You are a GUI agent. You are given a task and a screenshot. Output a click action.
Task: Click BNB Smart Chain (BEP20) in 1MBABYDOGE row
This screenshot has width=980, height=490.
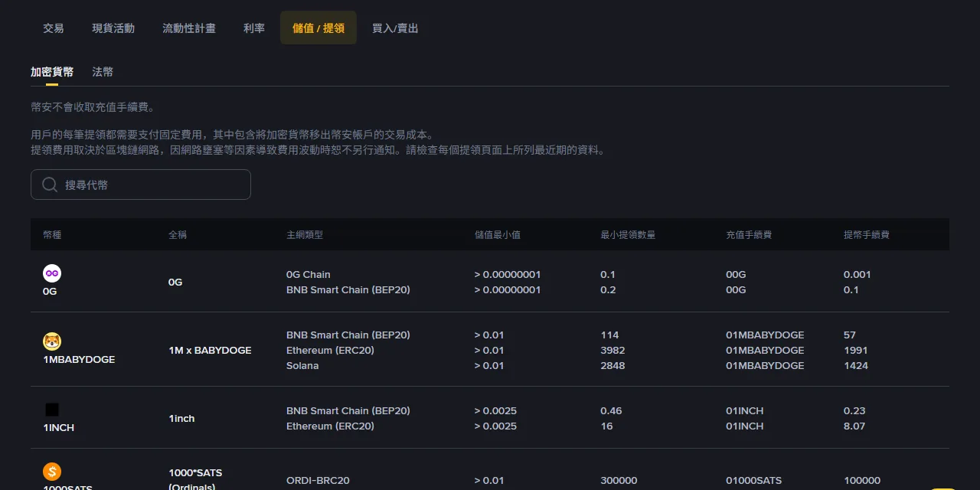pos(348,335)
